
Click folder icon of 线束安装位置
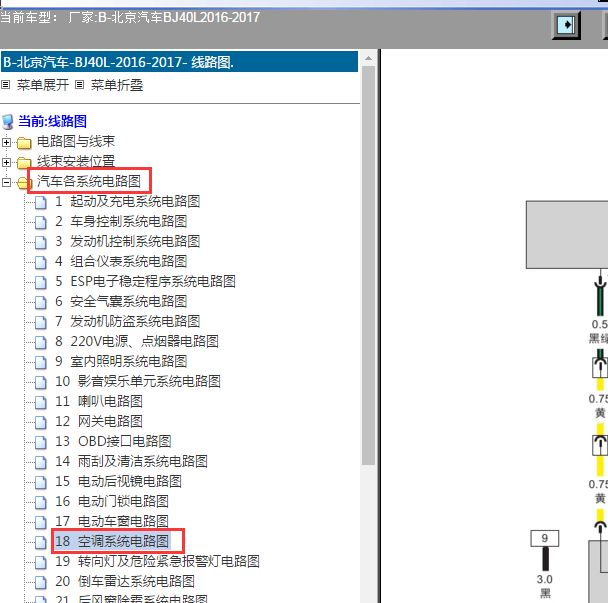24,162
